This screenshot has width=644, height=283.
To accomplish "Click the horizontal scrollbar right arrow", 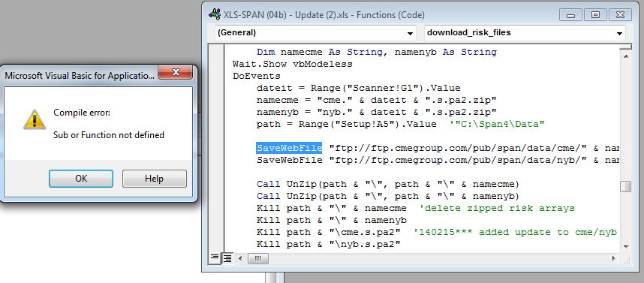I will (x=614, y=258).
